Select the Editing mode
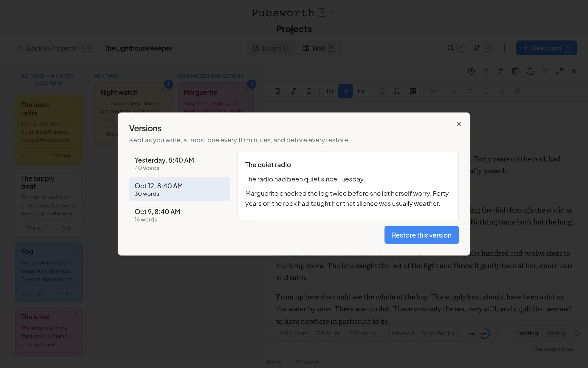Image resolution: width=588 pixels, height=368 pixels. pos(555,333)
